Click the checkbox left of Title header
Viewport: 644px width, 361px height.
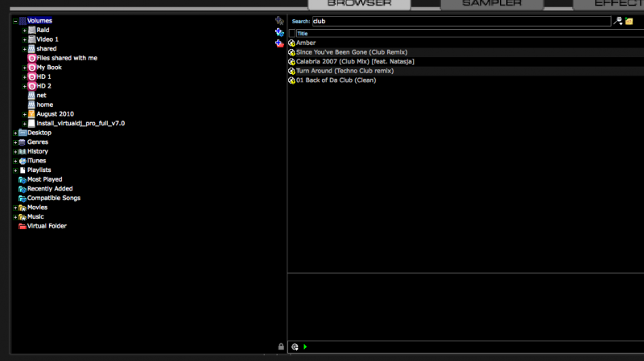[292, 34]
